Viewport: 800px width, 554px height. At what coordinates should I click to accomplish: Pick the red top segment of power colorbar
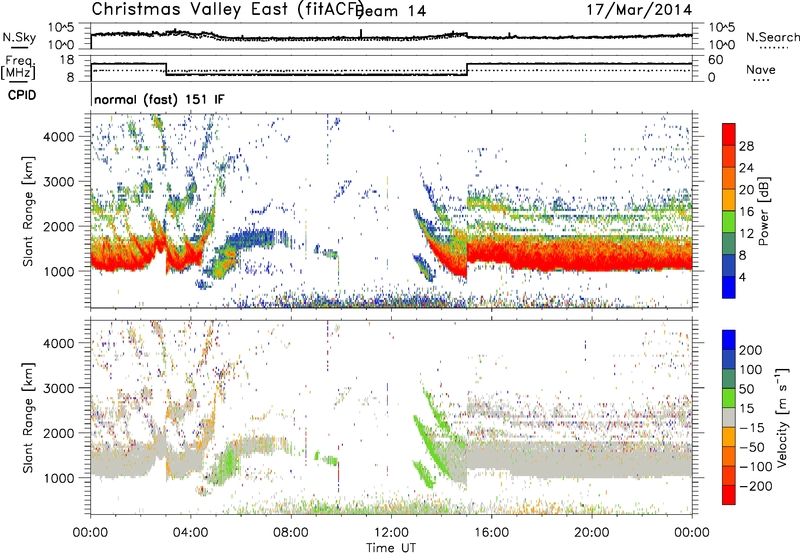pyautogui.click(x=729, y=135)
